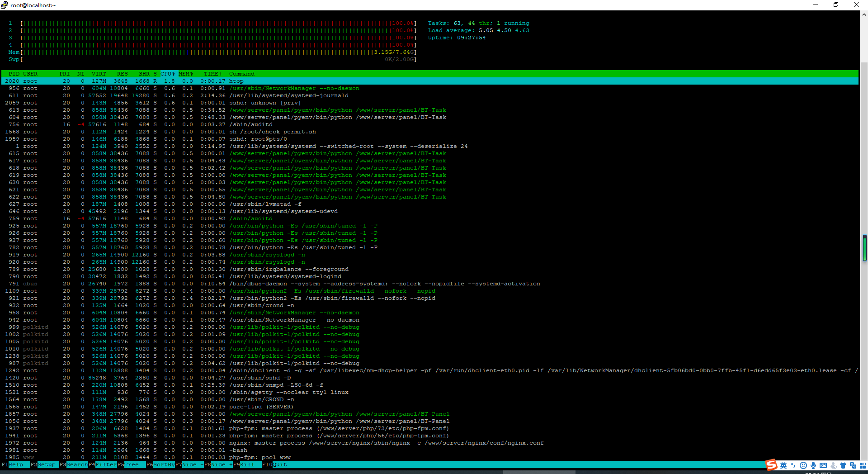The height and width of the screenshot is (474, 868).
Task: Sort by the Command column header
Action: tap(242, 74)
